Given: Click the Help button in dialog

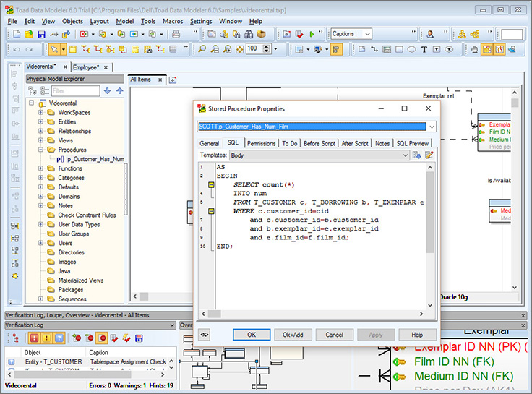Looking at the screenshot, I should (x=417, y=335).
